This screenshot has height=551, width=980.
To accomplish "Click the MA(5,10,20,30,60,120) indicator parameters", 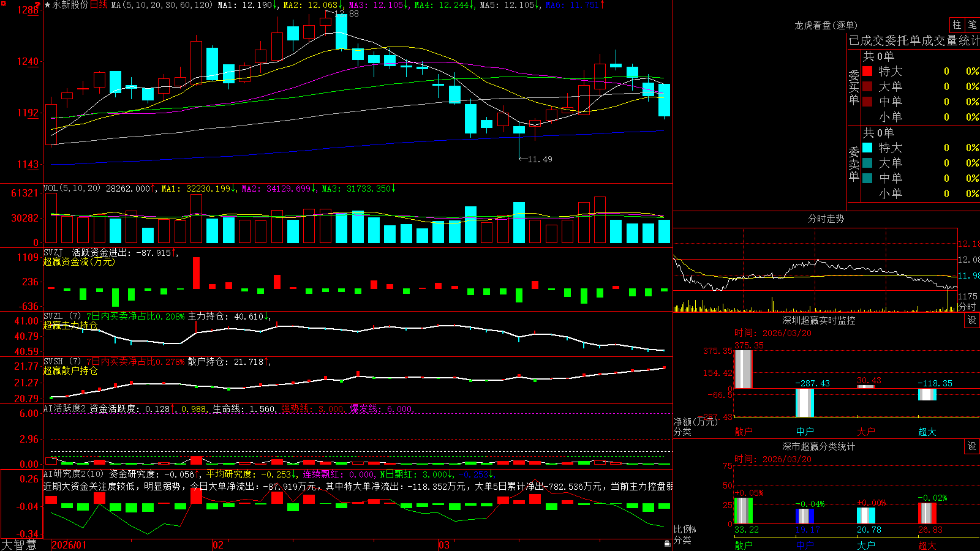I will point(162,5).
